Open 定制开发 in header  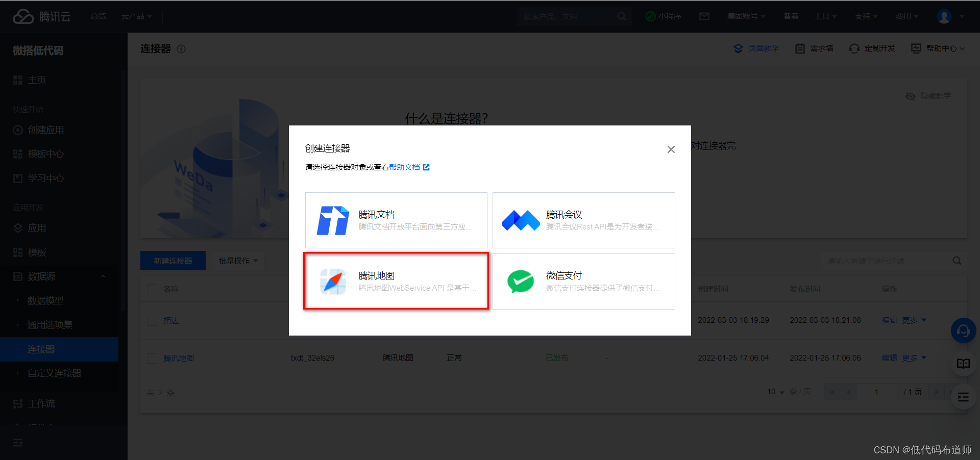point(872,48)
